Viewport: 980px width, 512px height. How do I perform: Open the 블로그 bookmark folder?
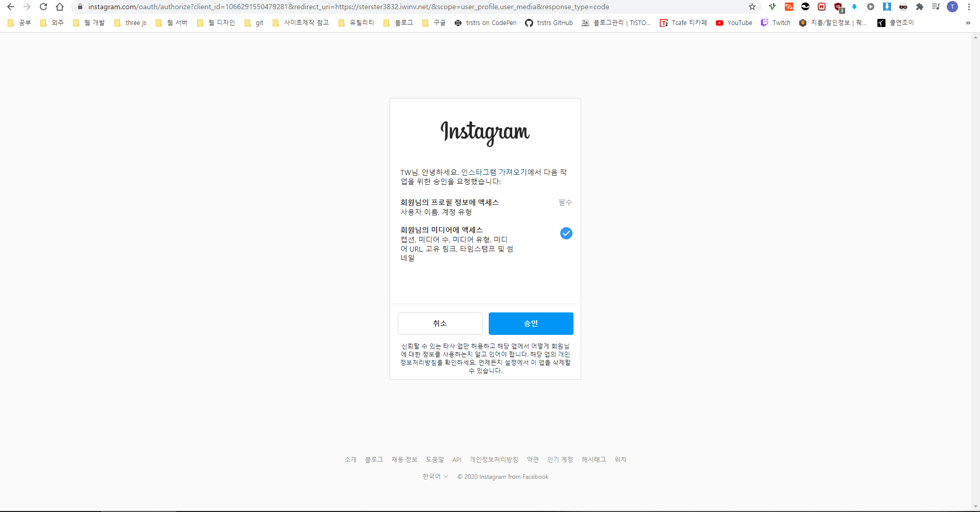[x=398, y=22]
